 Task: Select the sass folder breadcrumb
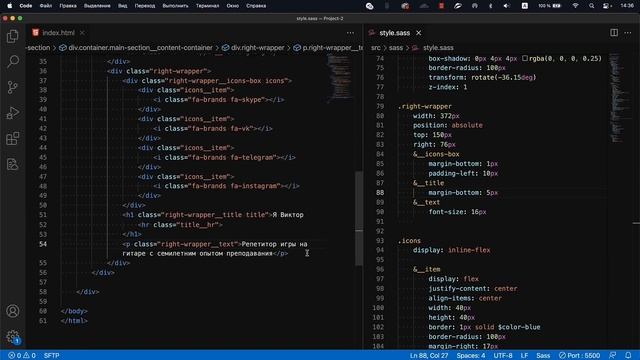[x=396, y=48]
